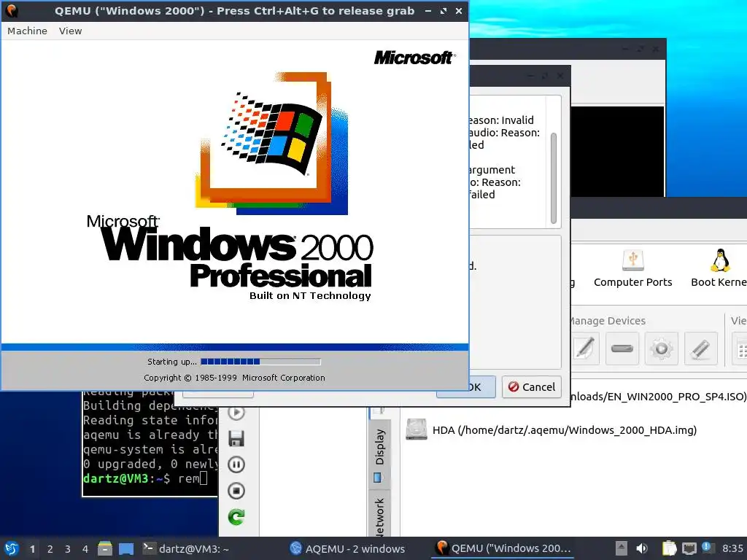
Task: Click the update notification tray icon
Action: [708, 548]
